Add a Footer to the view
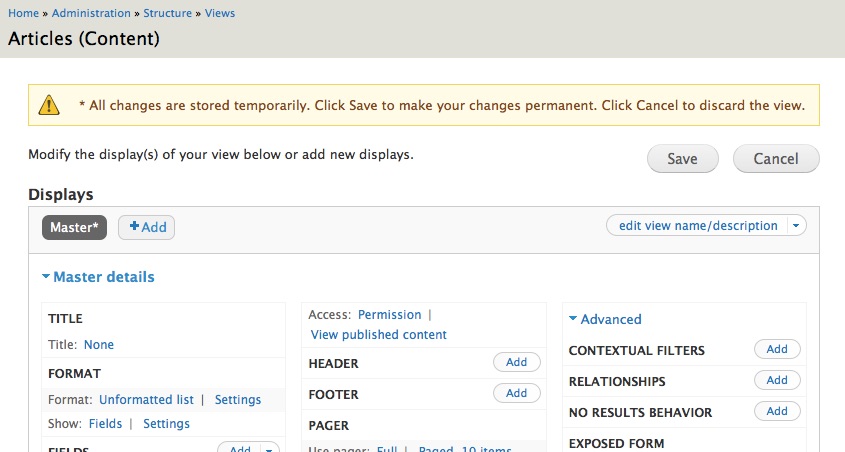The height and width of the screenshot is (452, 845). tap(516, 393)
